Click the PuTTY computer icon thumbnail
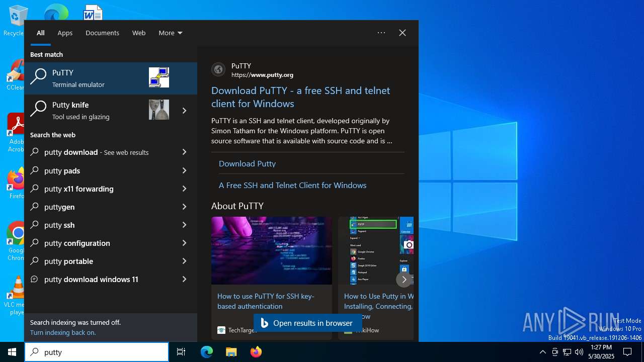 coord(159,77)
